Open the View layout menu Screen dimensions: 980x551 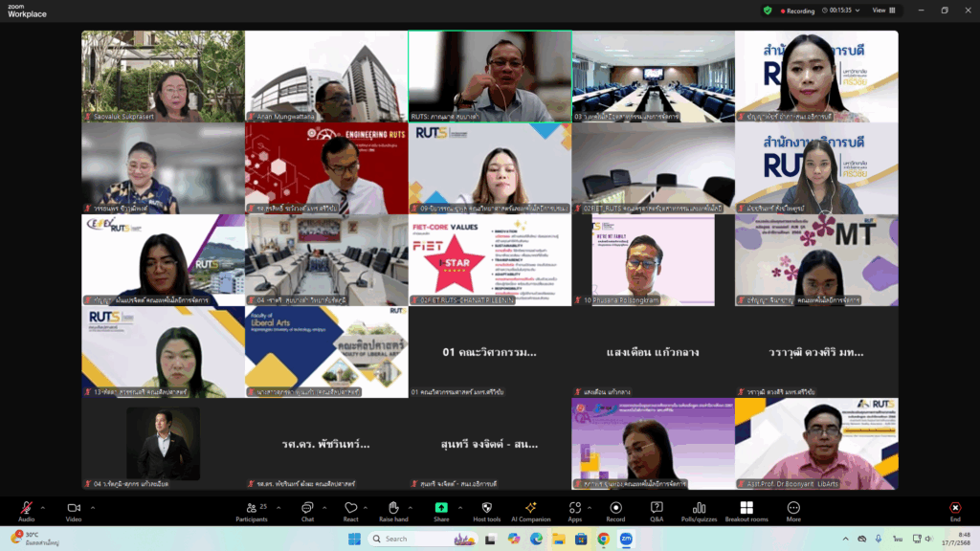coord(883,11)
